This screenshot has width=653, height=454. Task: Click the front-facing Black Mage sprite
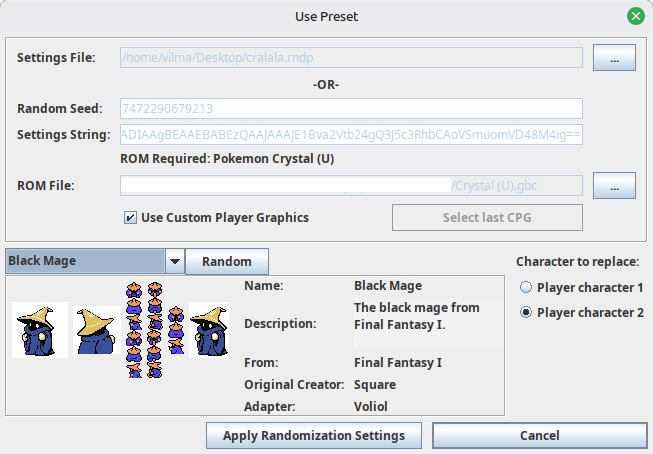point(40,330)
